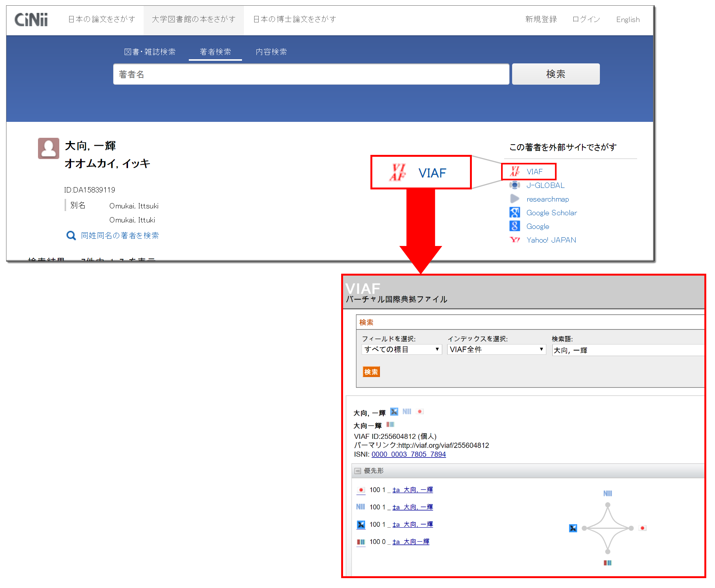Click the ログイン link
Image resolution: width=715 pixels, height=588 pixels.
coord(586,19)
